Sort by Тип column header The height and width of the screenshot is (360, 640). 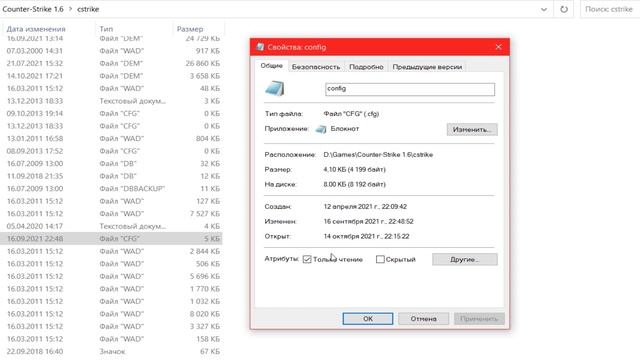(106, 29)
